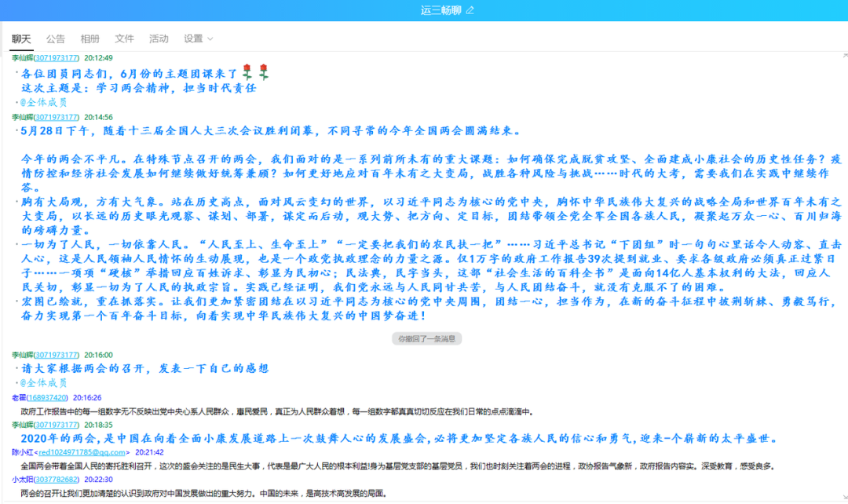Open 老翟's QQ number link 168937420
Screen dimensions: 848x504
[49, 398]
